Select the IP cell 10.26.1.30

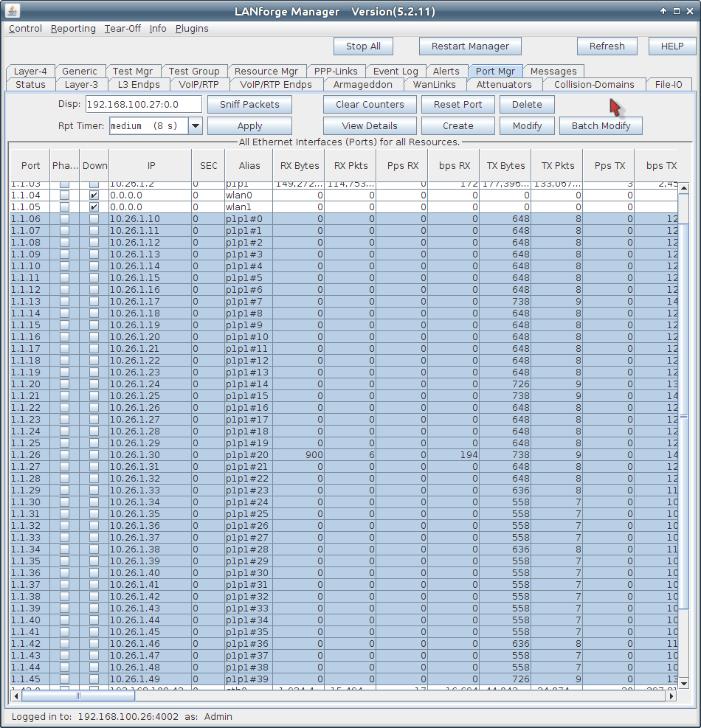click(x=150, y=455)
